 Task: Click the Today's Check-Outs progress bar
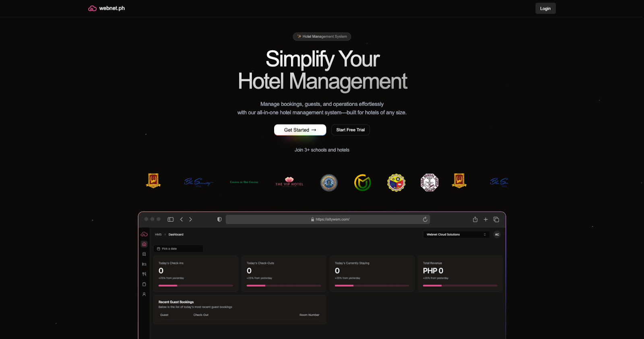284,285
